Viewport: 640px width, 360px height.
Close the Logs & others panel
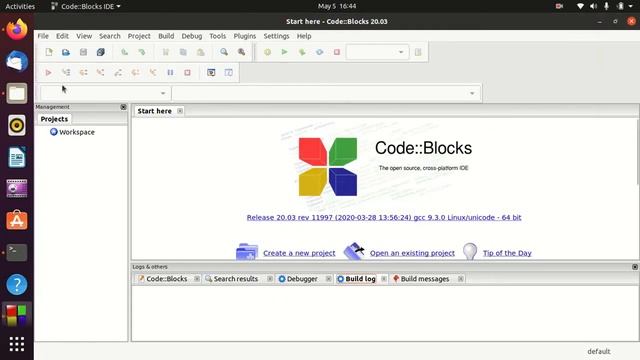[x=635, y=267]
